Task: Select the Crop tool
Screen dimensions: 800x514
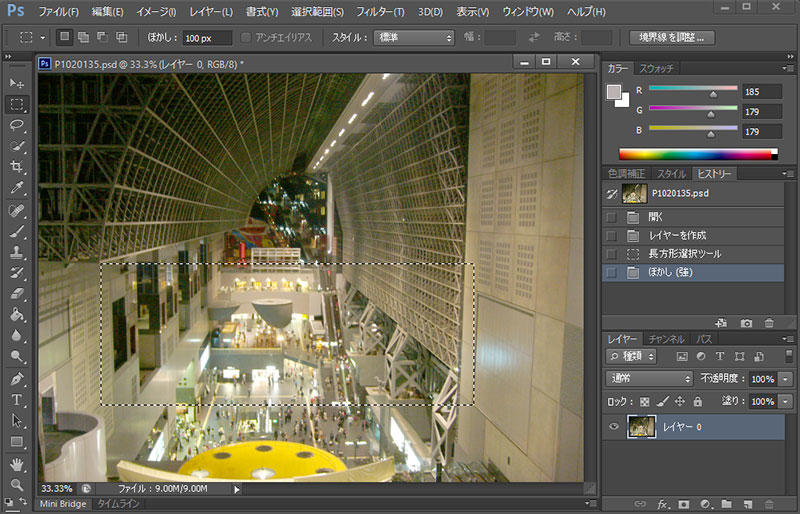Action: coord(17,167)
